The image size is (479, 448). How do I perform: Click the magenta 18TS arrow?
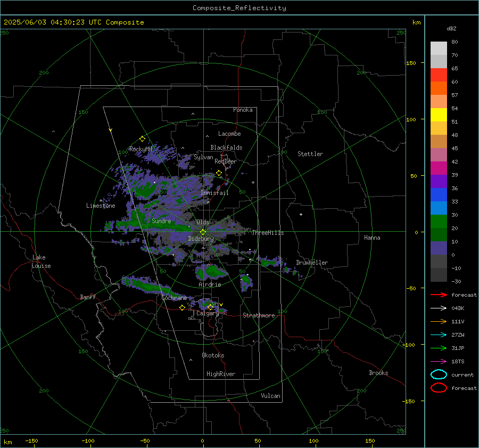(439, 362)
